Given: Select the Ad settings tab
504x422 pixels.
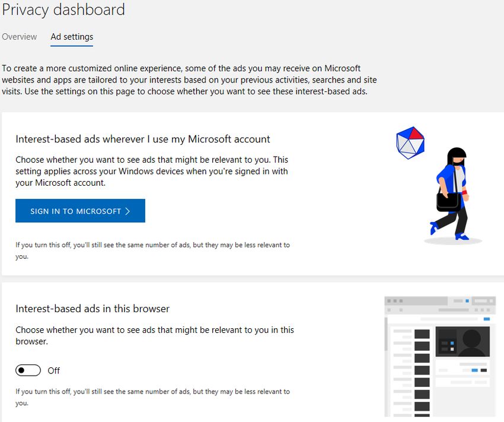Looking at the screenshot, I should (72, 37).
